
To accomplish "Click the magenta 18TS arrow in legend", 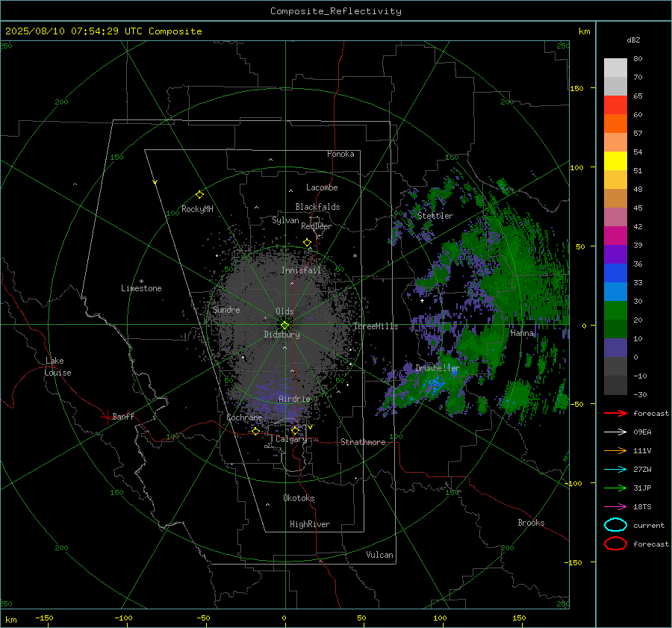I will coord(615,507).
